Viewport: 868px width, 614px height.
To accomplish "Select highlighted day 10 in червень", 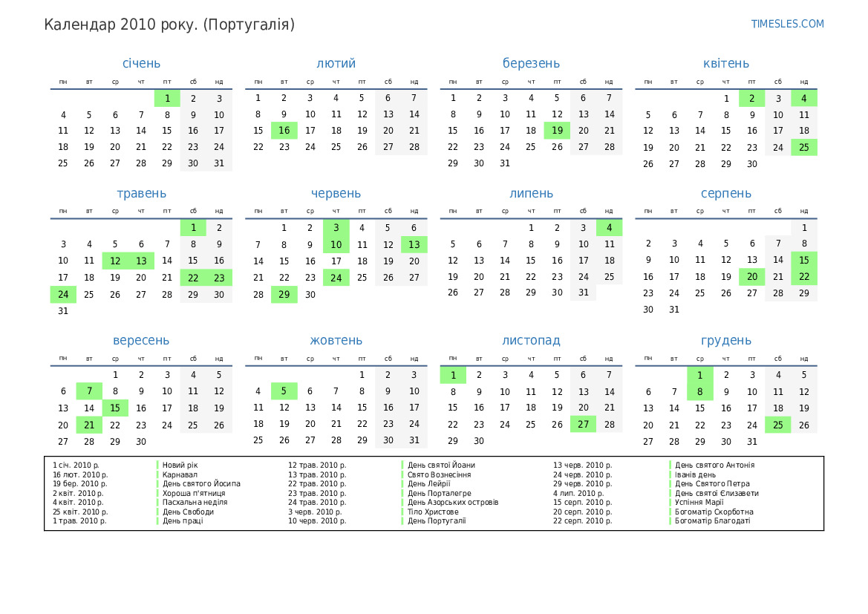I will coord(336,244).
